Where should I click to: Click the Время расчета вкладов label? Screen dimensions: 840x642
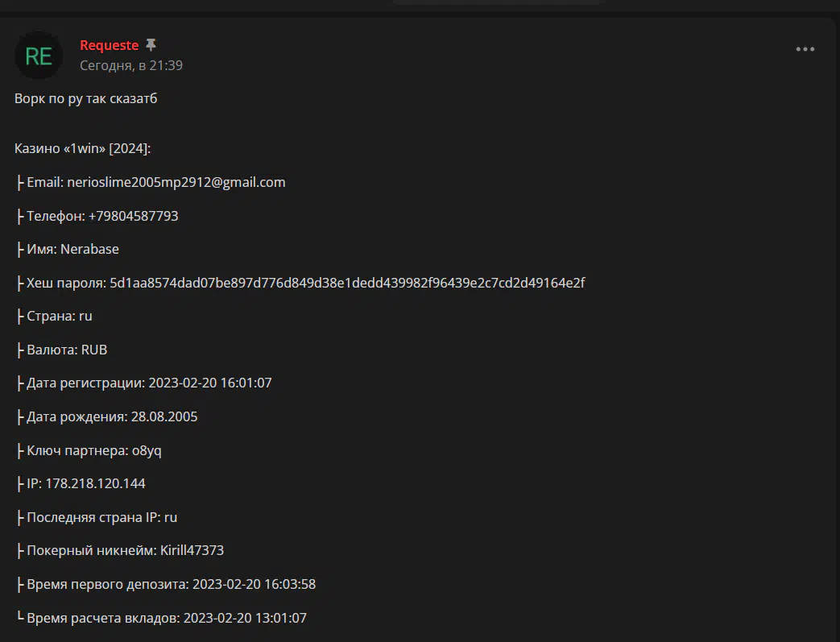coord(103,618)
